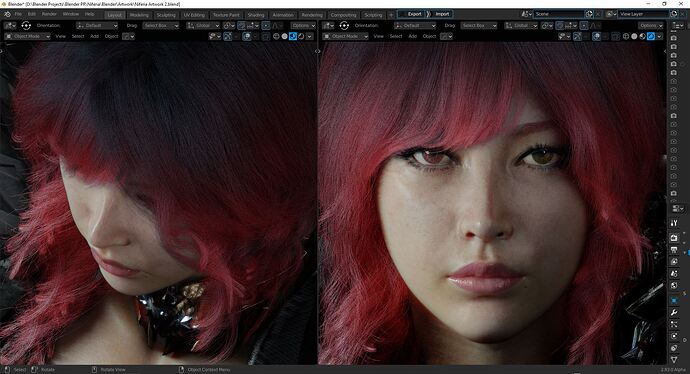Open left viewport Options dropdown

[x=304, y=26]
